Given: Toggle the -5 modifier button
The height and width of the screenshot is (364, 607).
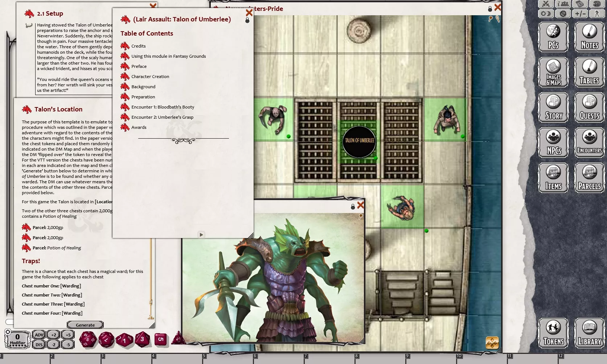Looking at the screenshot, I should point(68,345).
